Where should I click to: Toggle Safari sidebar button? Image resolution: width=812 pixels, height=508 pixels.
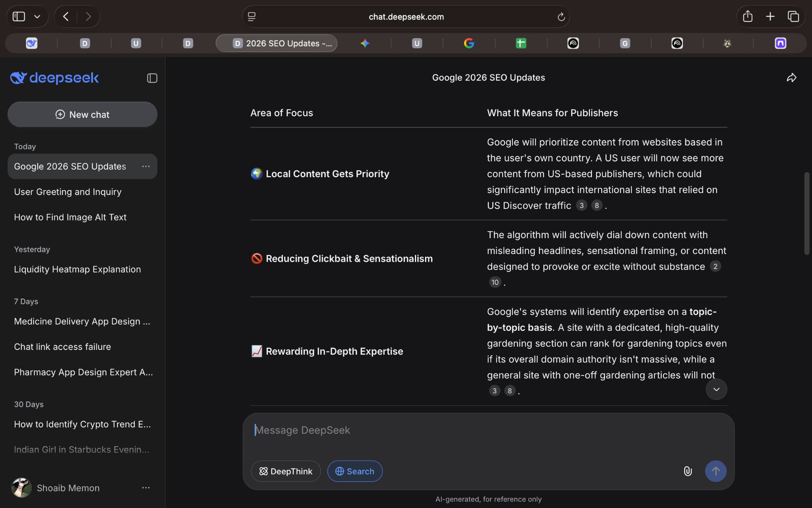click(x=19, y=17)
